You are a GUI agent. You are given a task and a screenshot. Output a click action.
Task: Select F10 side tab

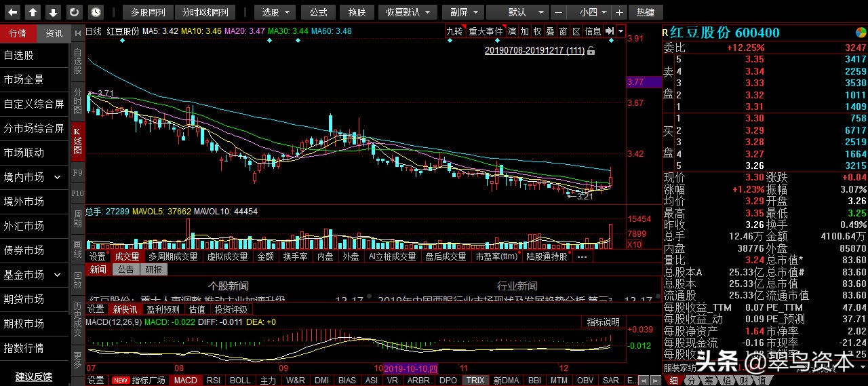click(x=77, y=194)
